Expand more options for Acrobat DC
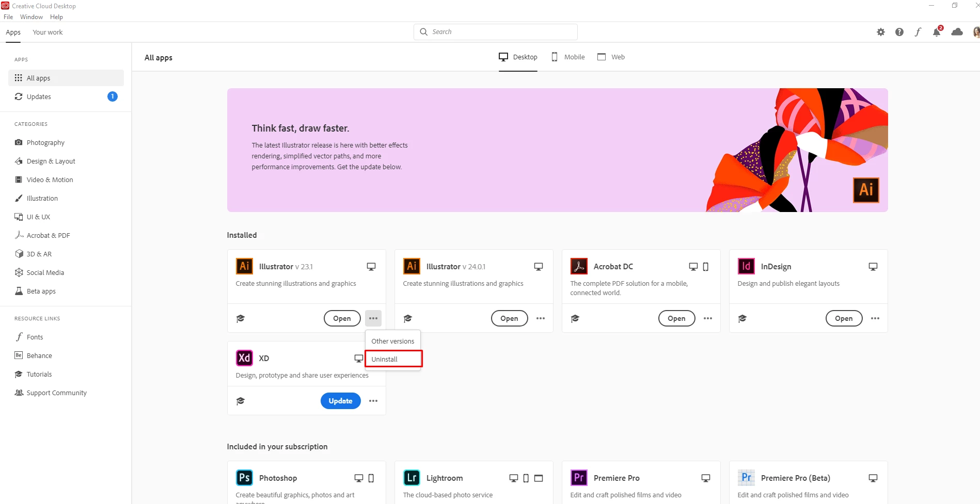Image resolution: width=980 pixels, height=504 pixels. click(708, 318)
